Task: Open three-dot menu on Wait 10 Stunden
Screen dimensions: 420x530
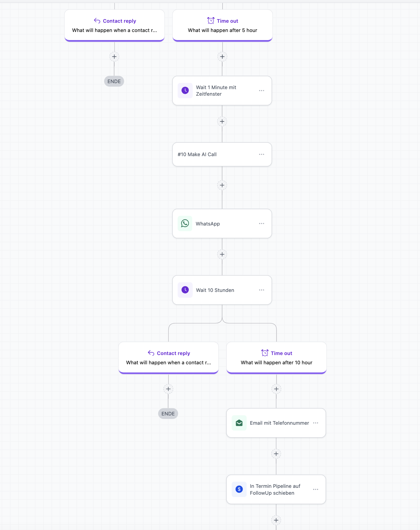Action: coord(262,290)
